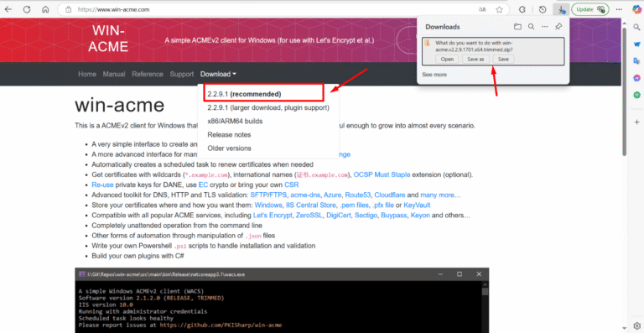The image size is (644, 333).
Task: Open the browser extensions puzzle icon
Action: (x=522, y=9)
